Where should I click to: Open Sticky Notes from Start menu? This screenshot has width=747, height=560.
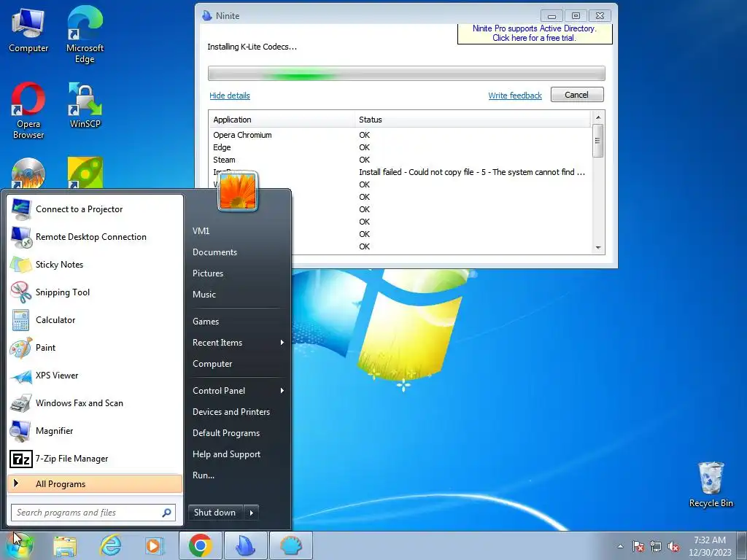(x=95, y=264)
